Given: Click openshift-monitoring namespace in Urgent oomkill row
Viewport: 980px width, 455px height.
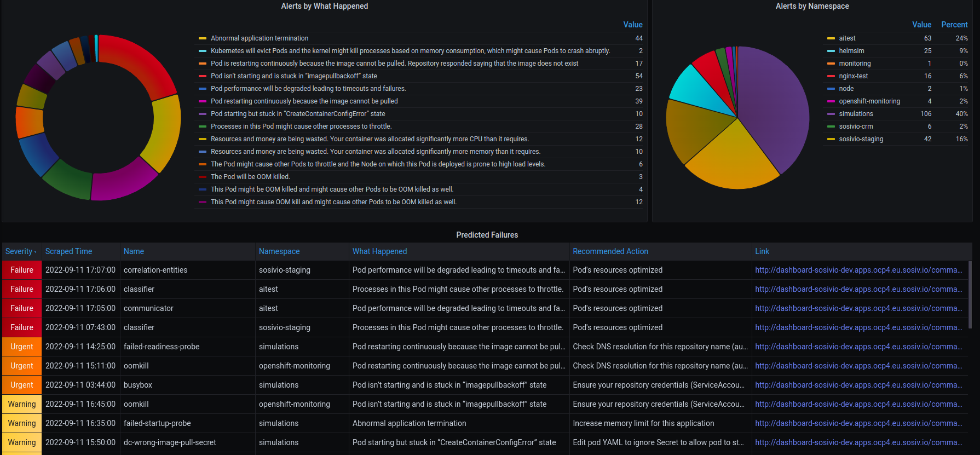Looking at the screenshot, I should click(x=295, y=366).
